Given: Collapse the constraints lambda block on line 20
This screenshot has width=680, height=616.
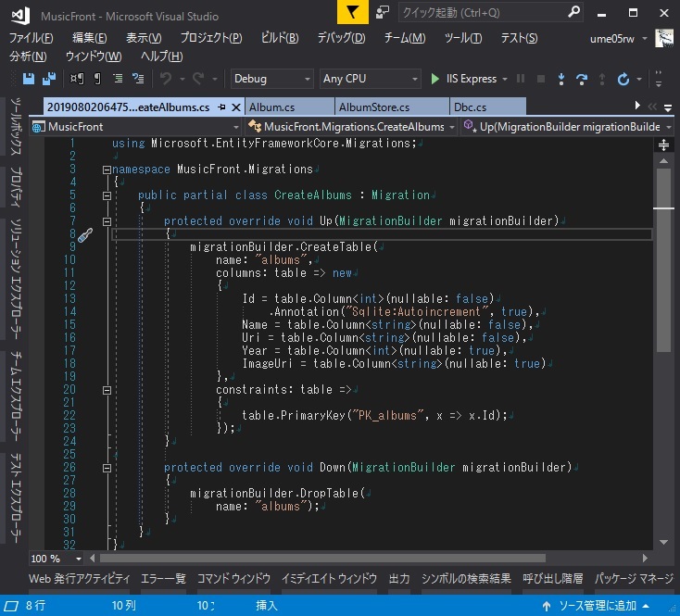Looking at the screenshot, I should coord(107,391).
